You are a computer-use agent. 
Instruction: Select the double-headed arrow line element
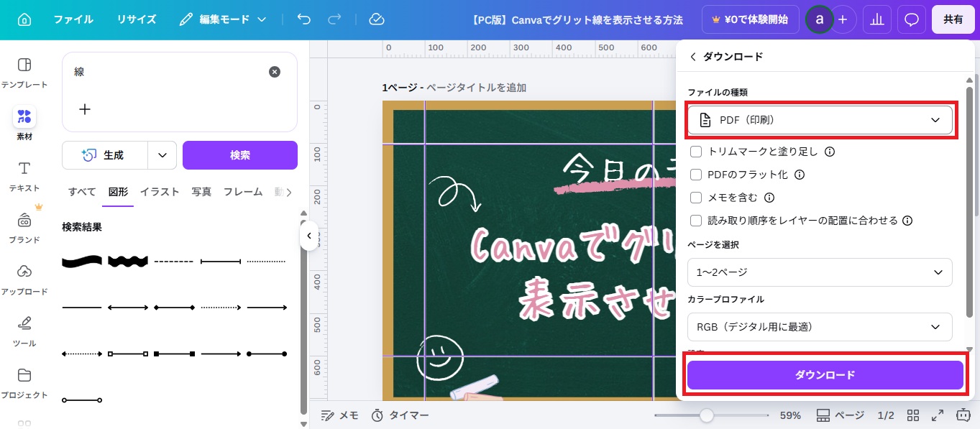[128, 308]
